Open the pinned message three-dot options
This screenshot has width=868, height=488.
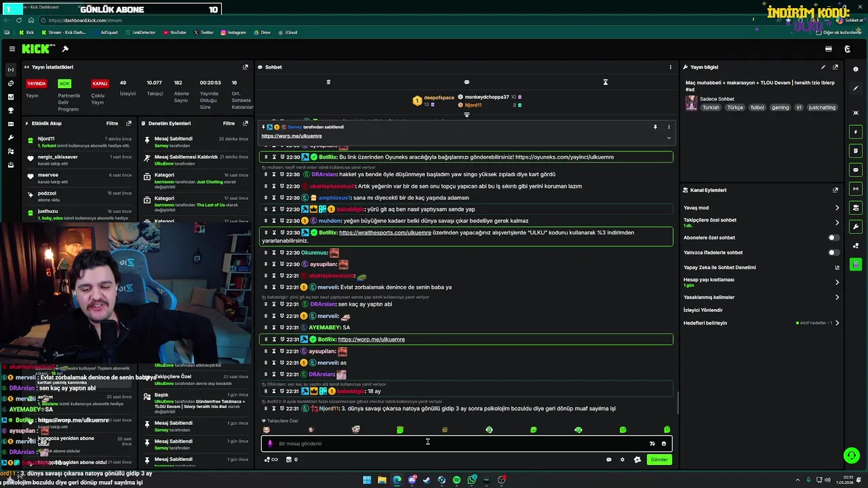[x=669, y=127]
